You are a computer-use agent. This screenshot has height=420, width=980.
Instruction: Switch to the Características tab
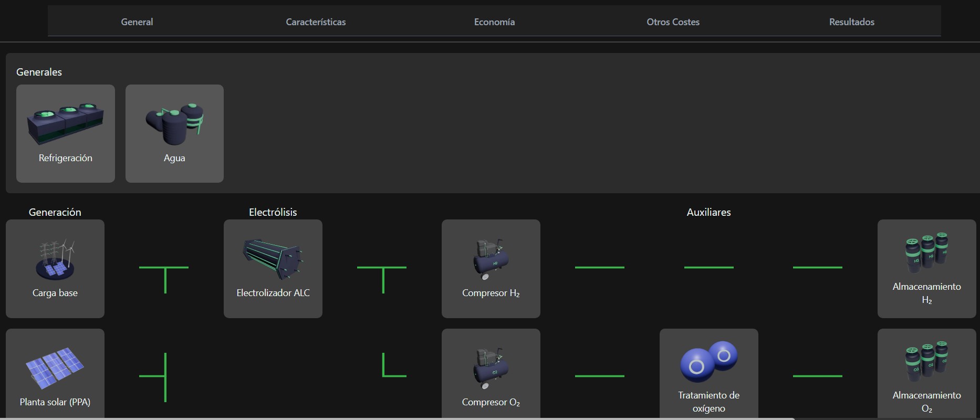(x=316, y=22)
